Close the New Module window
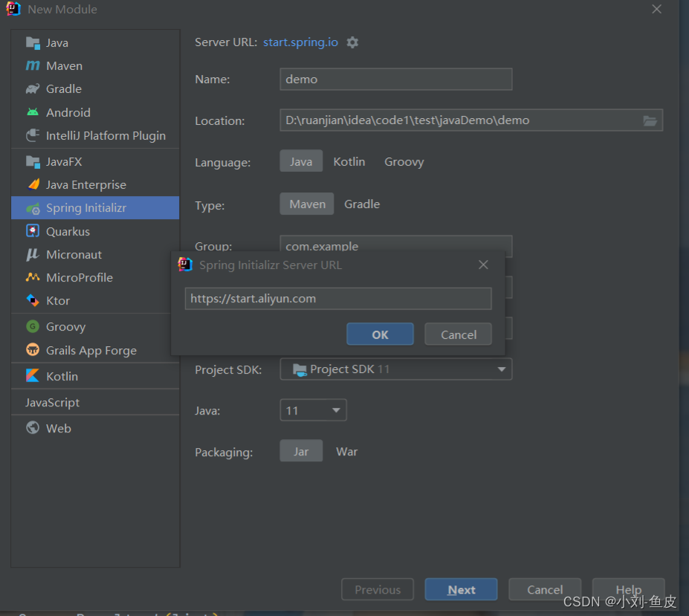Viewport: 689px width, 616px height. pos(656,9)
